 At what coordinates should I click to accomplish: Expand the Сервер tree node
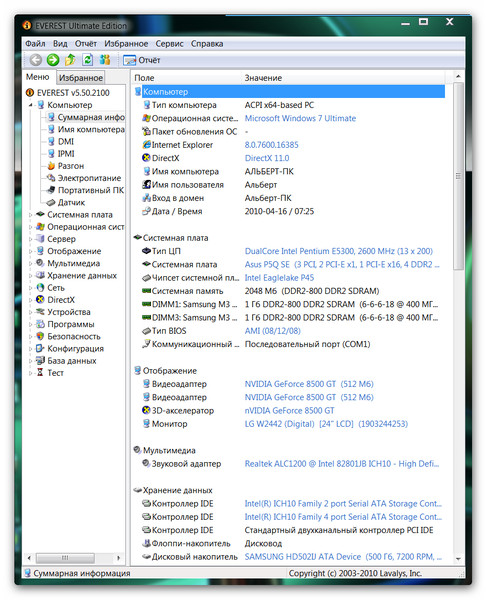click(31, 239)
